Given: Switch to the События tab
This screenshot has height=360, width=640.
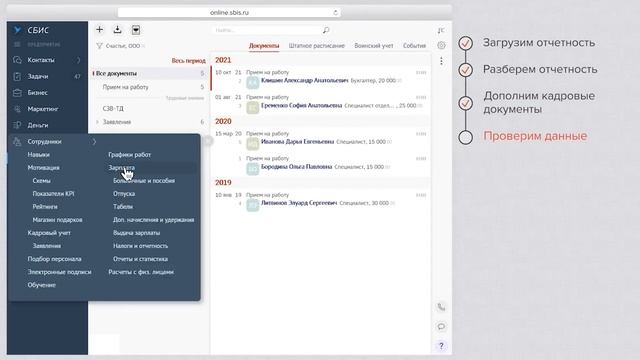Looking at the screenshot, I should [414, 46].
